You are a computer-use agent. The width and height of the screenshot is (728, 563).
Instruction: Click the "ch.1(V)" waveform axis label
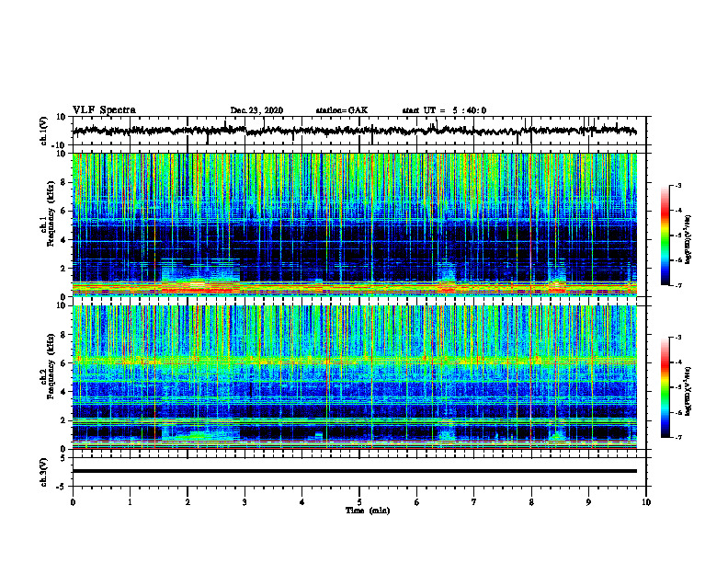(44, 131)
